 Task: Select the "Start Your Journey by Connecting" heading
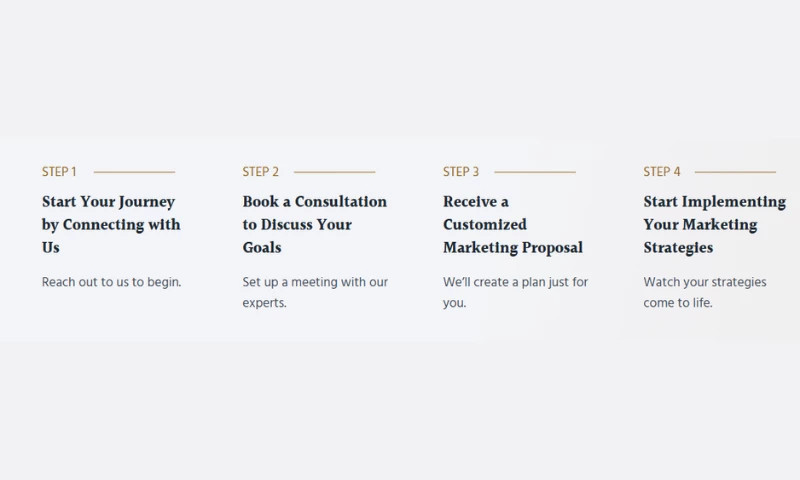tap(110, 213)
